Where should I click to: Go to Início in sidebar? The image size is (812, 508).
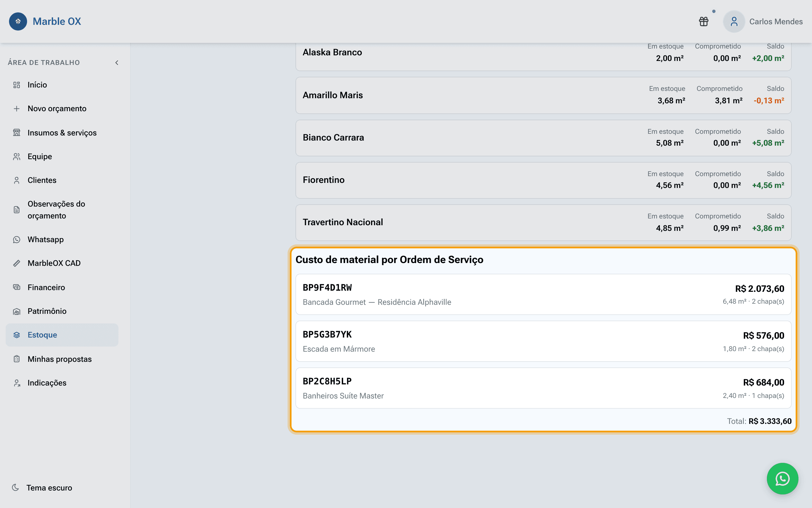click(62, 85)
